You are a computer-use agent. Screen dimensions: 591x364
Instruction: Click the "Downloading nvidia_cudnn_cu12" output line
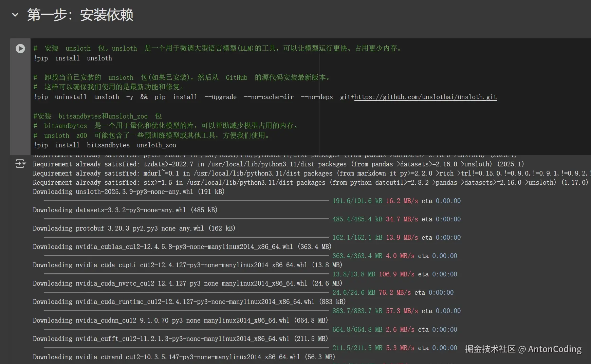181,321
